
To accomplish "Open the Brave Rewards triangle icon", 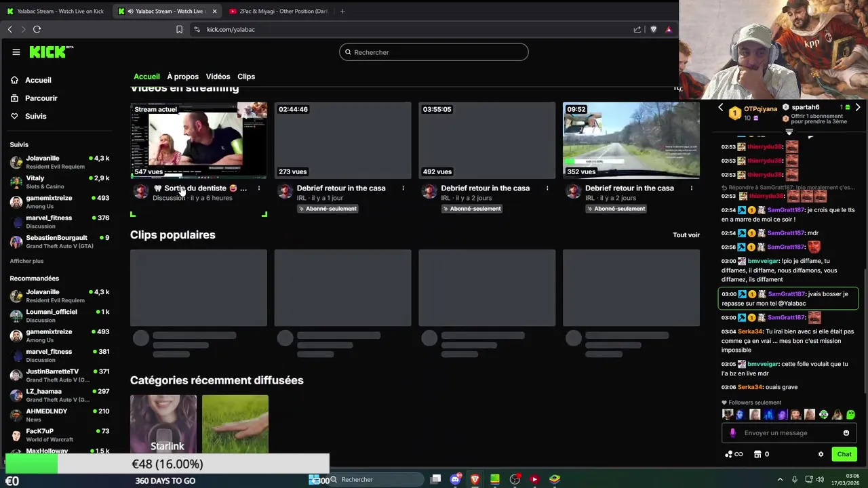I will pos(669,29).
